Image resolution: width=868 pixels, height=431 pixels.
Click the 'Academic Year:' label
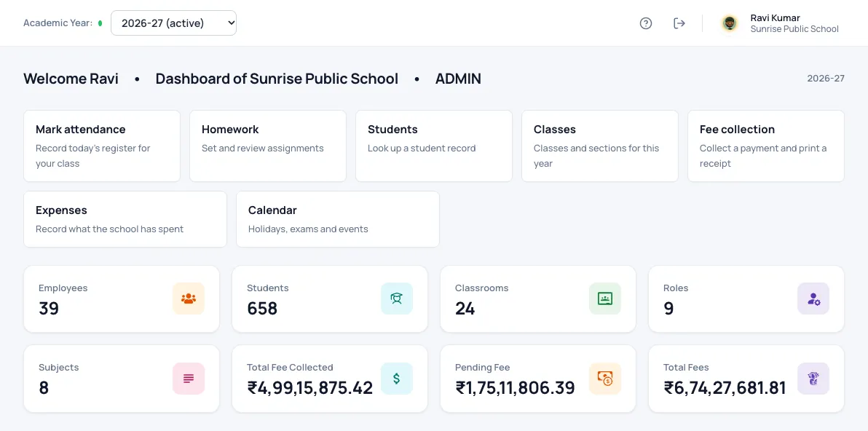coord(58,23)
